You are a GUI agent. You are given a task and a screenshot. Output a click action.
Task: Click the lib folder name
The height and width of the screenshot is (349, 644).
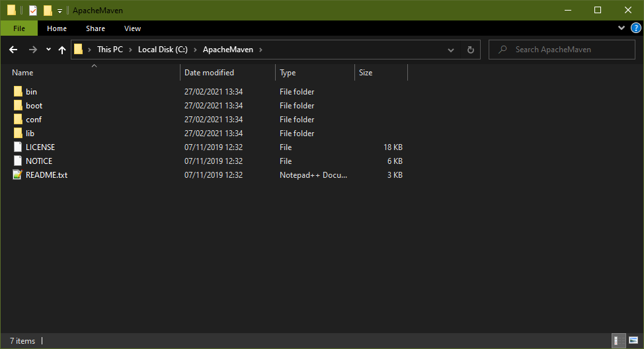coord(30,134)
